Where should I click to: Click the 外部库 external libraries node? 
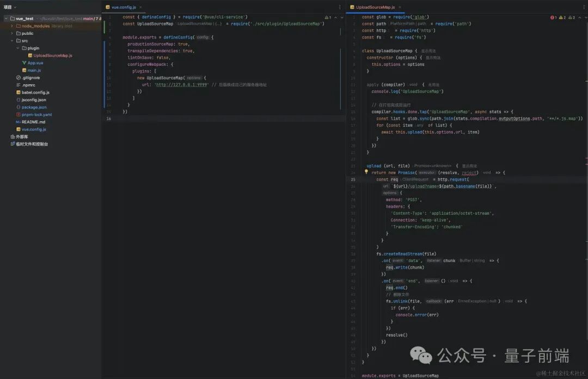pyautogui.click(x=22, y=136)
